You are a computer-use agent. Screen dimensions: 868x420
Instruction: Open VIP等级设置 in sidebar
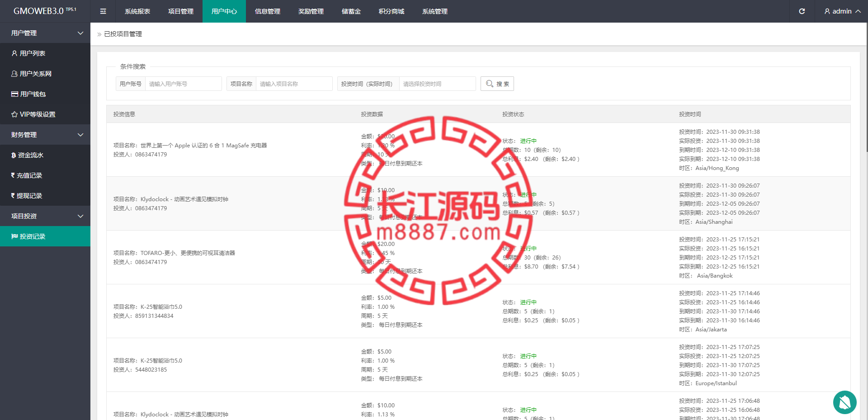45,114
